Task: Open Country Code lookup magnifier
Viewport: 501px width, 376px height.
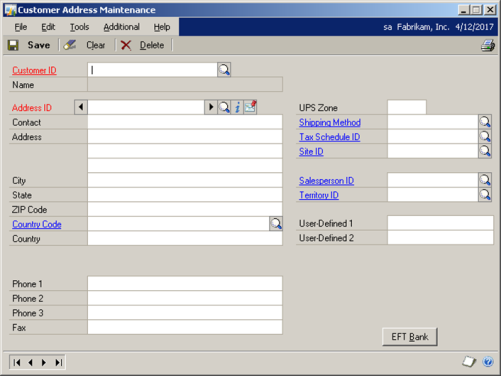Action: [276, 224]
